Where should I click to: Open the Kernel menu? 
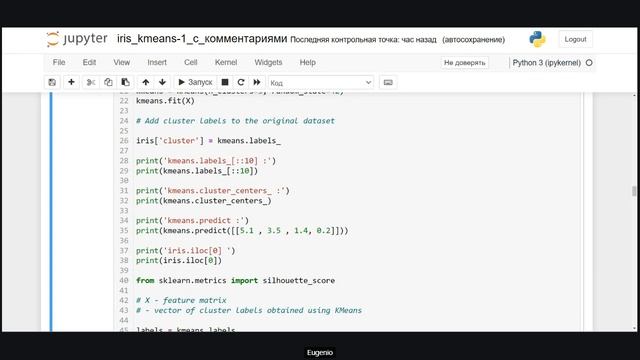[226, 62]
